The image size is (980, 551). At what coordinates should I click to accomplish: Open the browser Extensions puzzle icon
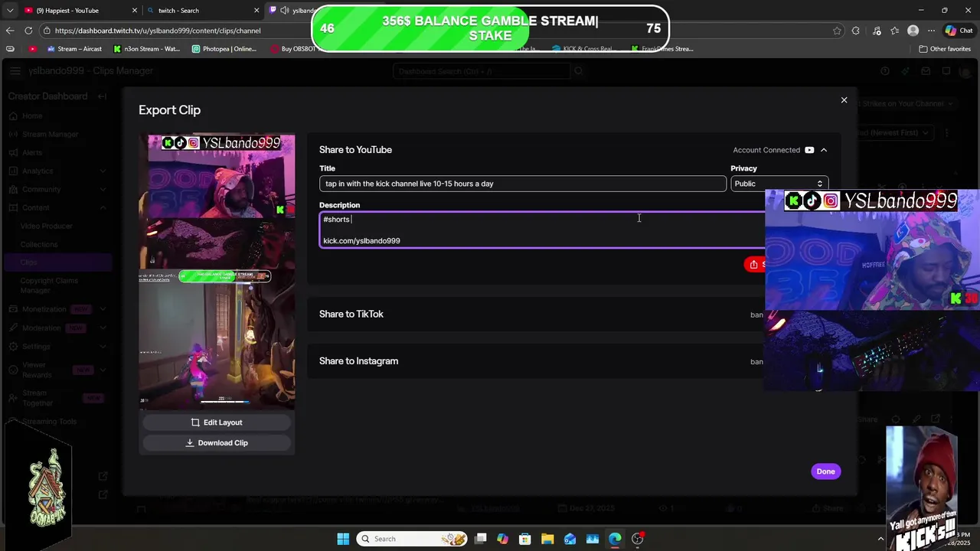click(x=855, y=31)
